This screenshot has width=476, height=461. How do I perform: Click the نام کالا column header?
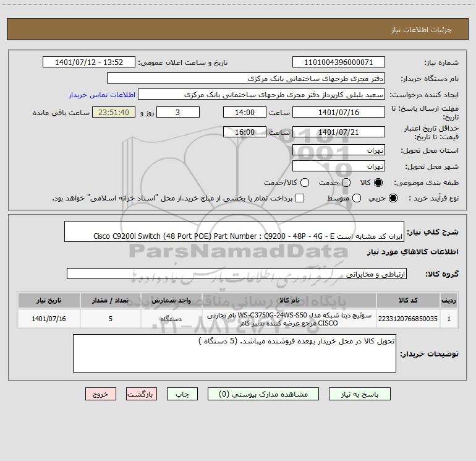click(x=289, y=301)
